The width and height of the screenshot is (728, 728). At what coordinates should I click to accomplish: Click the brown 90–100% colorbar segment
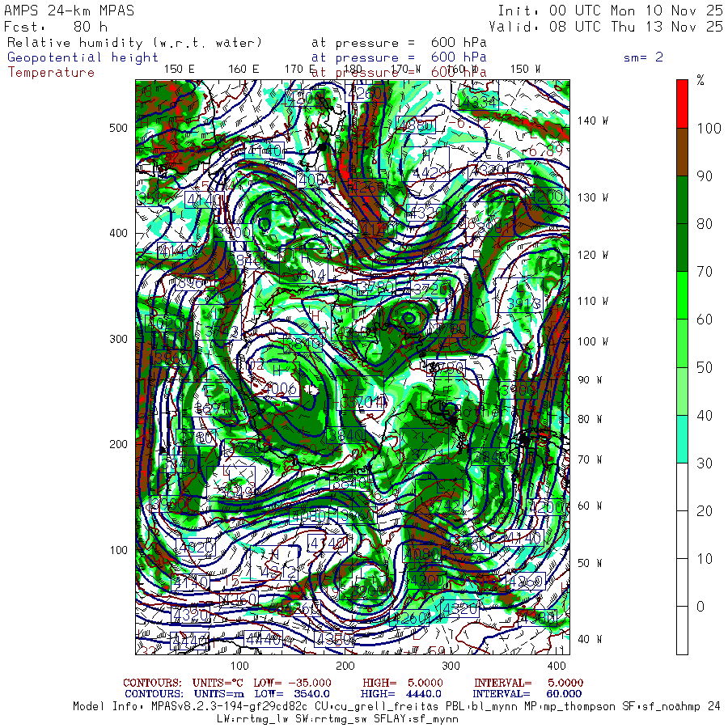pyautogui.click(x=682, y=152)
